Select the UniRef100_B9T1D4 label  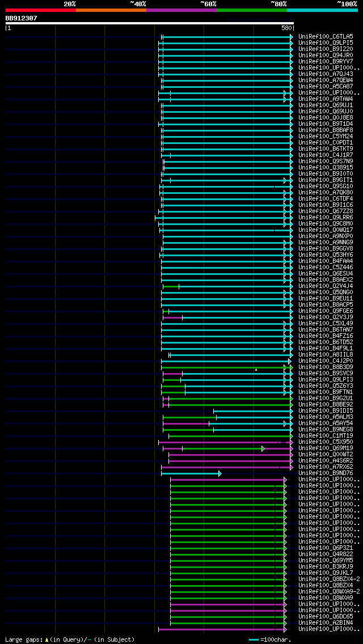326,124
